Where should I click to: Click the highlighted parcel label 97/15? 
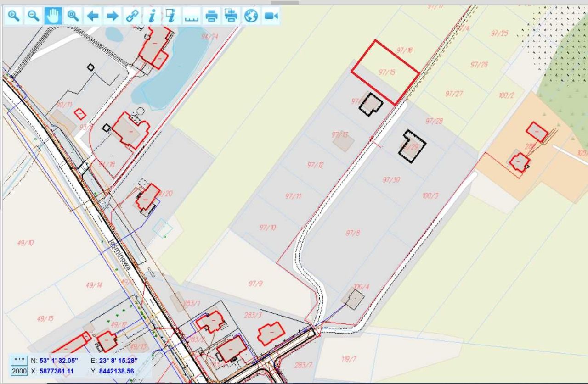(x=387, y=72)
